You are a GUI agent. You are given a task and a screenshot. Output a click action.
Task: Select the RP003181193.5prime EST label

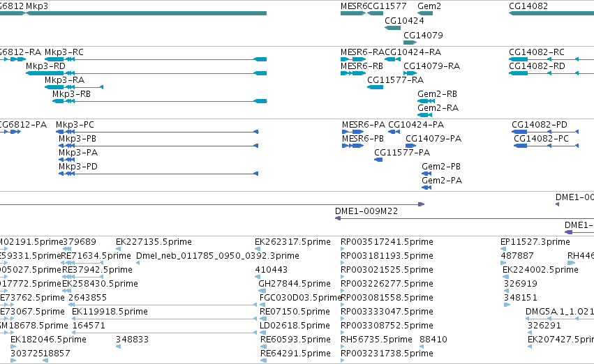pos(387,256)
